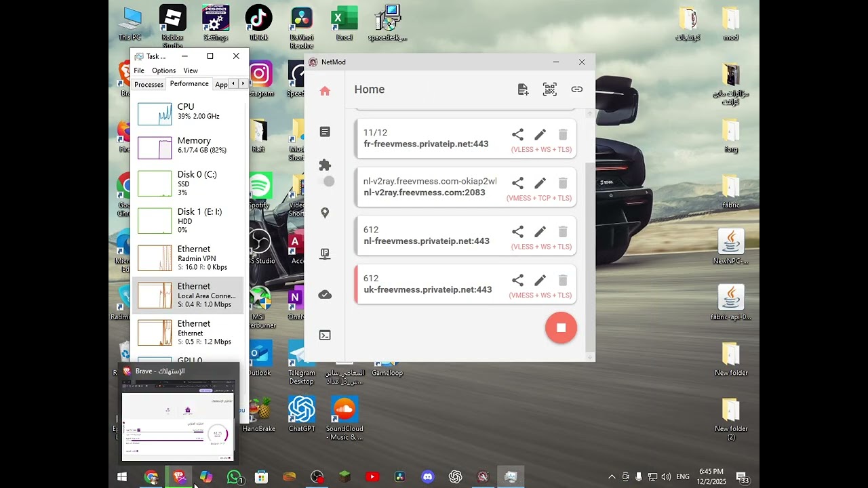868x488 pixels.
Task: Click the Brave window preview thumbnail
Action: tap(178, 420)
